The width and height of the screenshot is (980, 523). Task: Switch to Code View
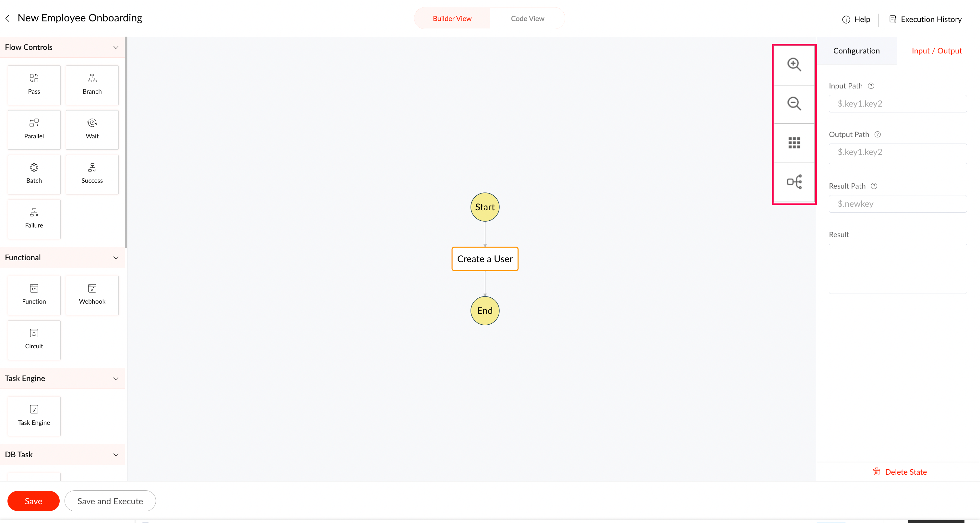527,18
